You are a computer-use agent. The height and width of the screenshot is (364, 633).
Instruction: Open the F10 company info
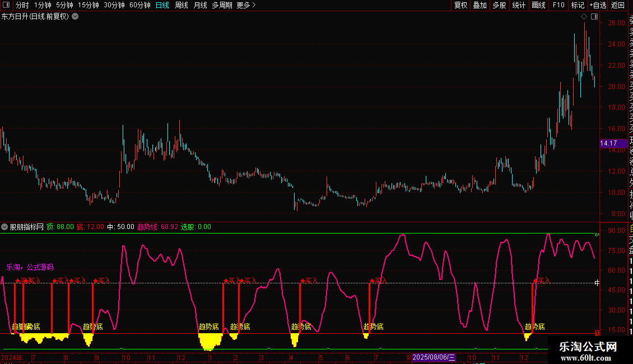coord(558,5)
